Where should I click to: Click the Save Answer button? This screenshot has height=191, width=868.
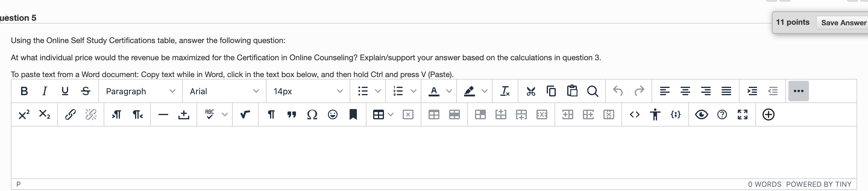pyautogui.click(x=843, y=23)
